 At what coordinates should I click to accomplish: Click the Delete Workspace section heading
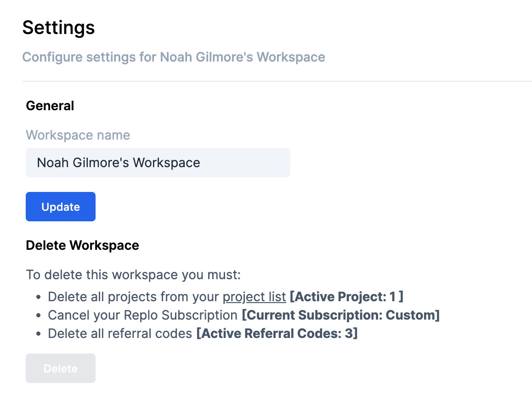(82, 245)
